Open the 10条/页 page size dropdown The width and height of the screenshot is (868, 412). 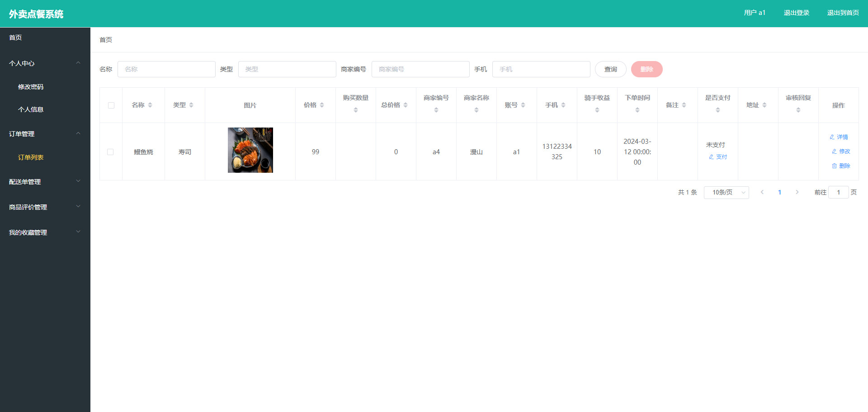pos(726,193)
